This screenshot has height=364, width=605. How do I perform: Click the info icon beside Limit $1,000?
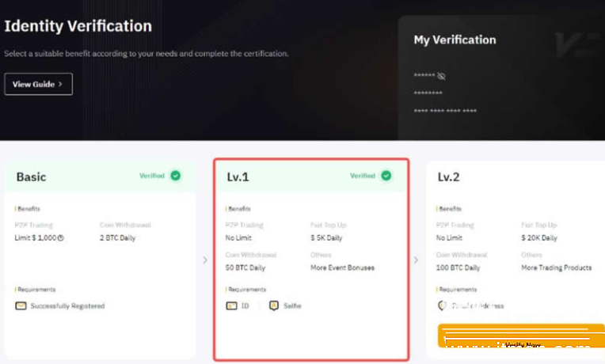61,237
